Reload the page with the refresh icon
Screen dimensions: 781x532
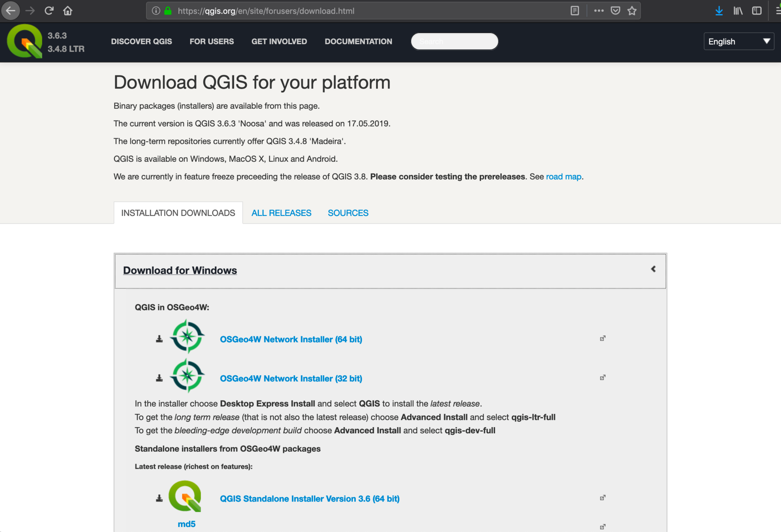(49, 11)
